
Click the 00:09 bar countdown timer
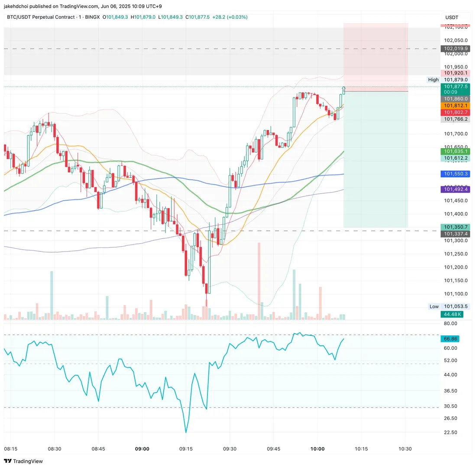point(450,92)
